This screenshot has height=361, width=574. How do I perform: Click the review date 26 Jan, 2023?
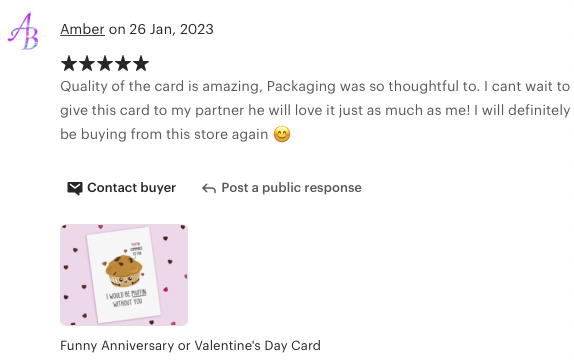point(171,29)
